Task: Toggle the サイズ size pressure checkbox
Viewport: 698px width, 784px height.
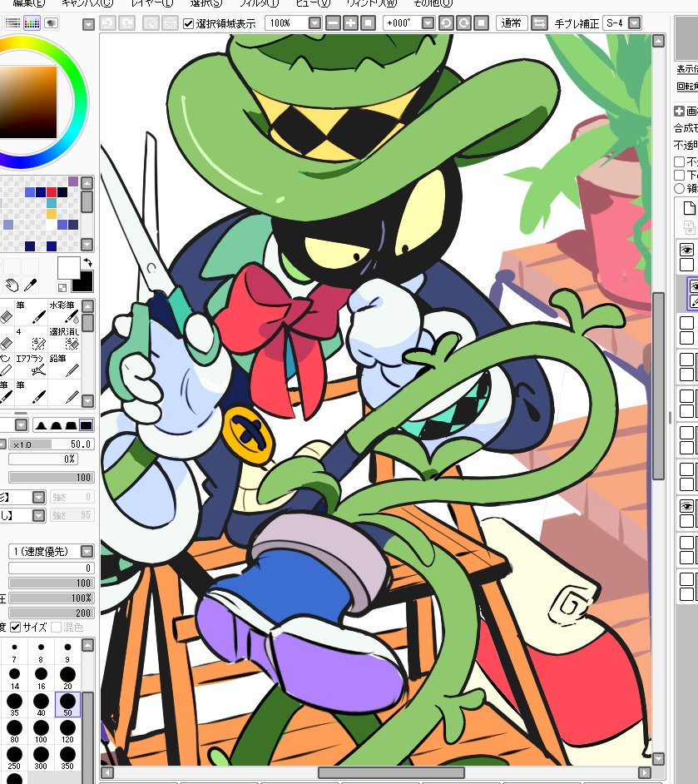Action: (x=16, y=627)
